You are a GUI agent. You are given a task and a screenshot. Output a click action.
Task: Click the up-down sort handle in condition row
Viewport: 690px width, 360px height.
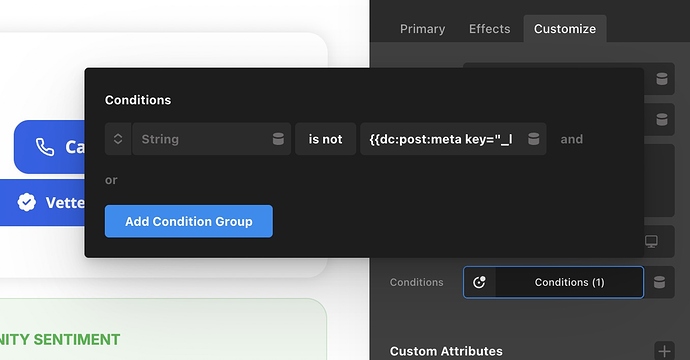click(118, 139)
